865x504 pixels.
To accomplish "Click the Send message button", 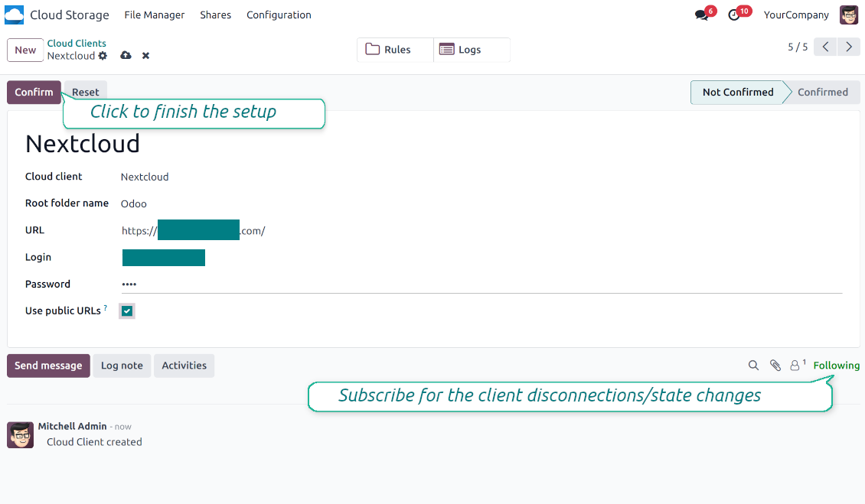I will [x=48, y=366].
